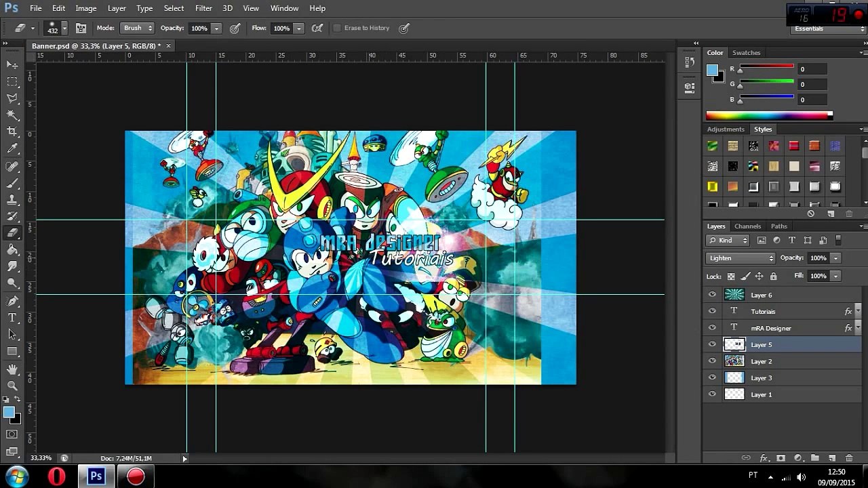868x488 pixels.
Task: Switch to the Adjustments tab
Action: (x=726, y=129)
